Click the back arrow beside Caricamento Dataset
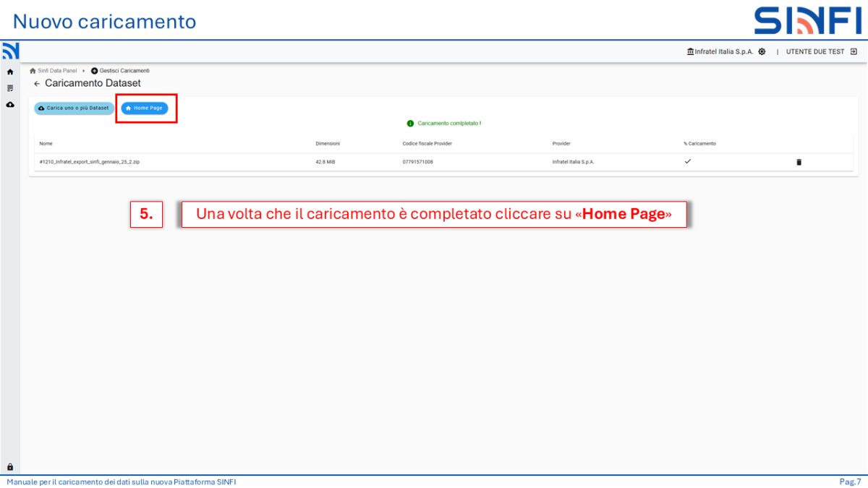 [37, 84]
